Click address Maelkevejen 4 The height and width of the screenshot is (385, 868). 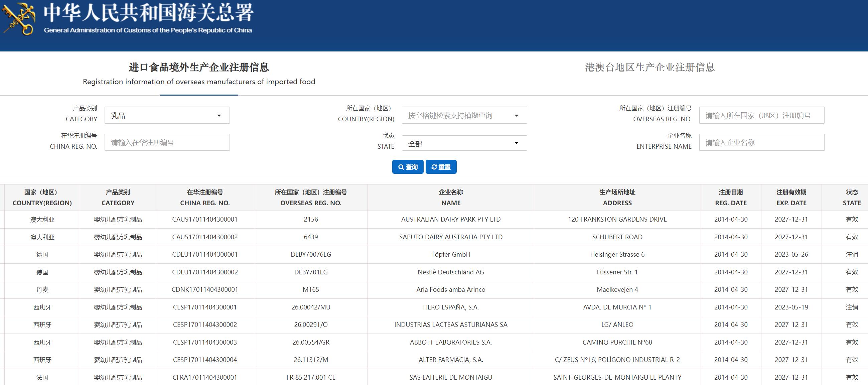[x=617, y=290]
